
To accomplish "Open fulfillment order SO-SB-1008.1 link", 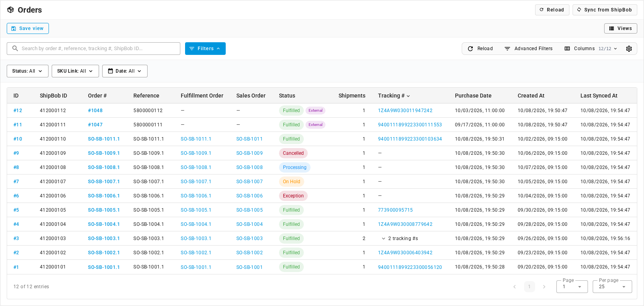I will pos(196,167).
